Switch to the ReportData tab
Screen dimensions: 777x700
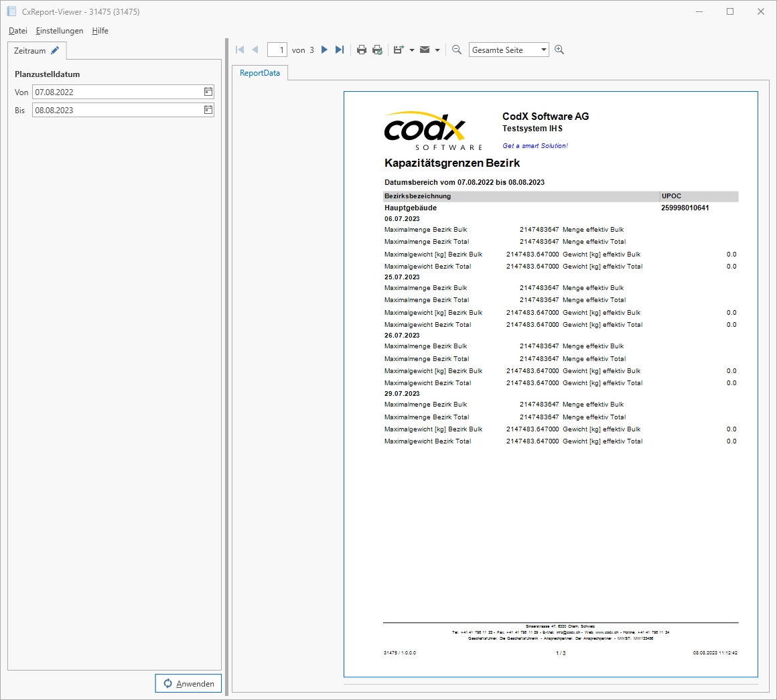point(259,73)
